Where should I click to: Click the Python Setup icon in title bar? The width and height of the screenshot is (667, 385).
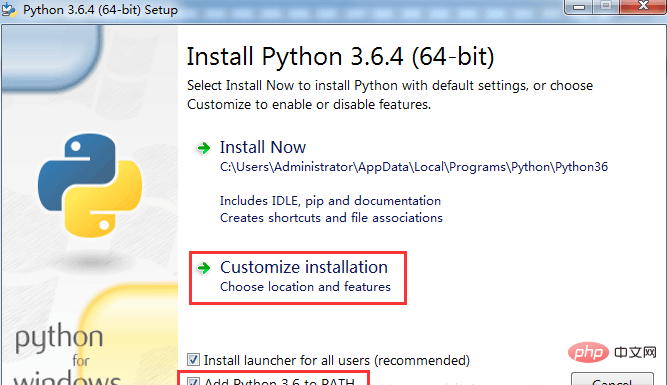(x=9, y=9)
